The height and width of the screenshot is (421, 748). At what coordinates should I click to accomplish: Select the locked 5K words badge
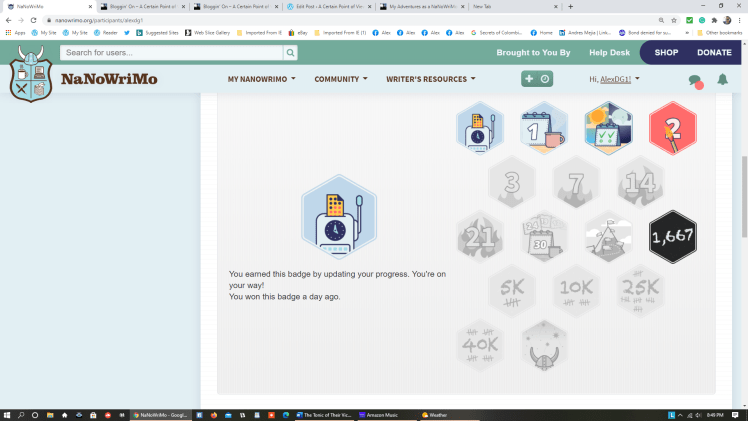(x=512, y=291)
